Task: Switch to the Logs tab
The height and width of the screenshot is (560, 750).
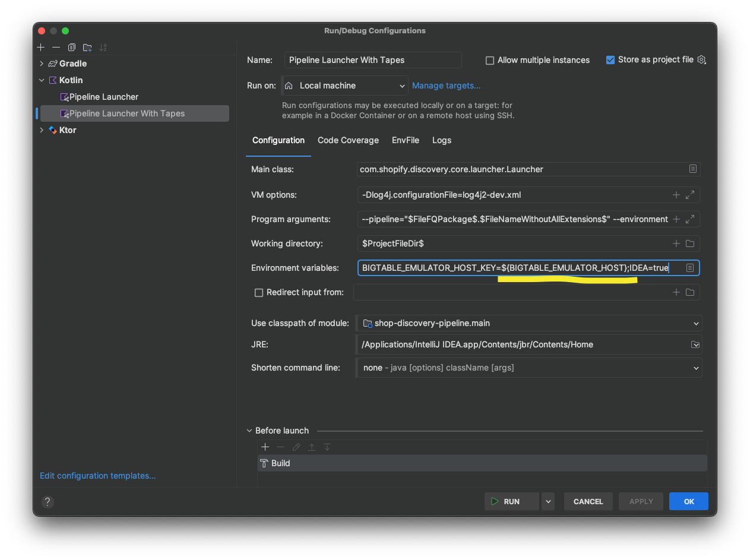Action: [x=442, y=140]
